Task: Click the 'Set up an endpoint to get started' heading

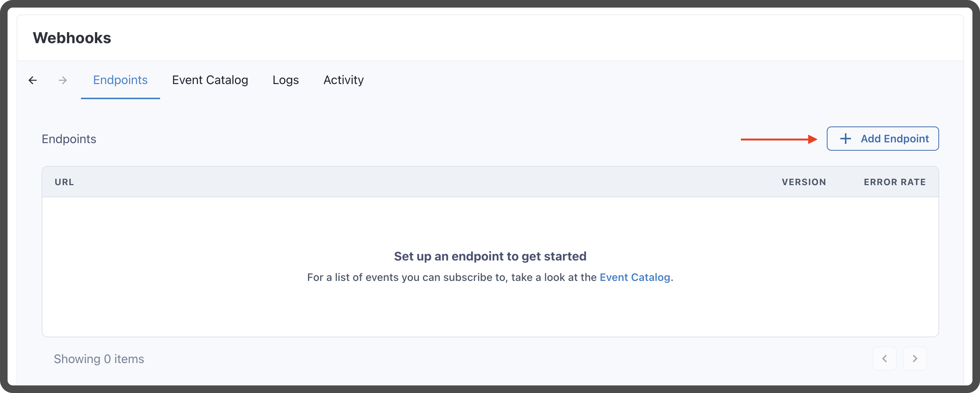Action: tap(490, 256)
